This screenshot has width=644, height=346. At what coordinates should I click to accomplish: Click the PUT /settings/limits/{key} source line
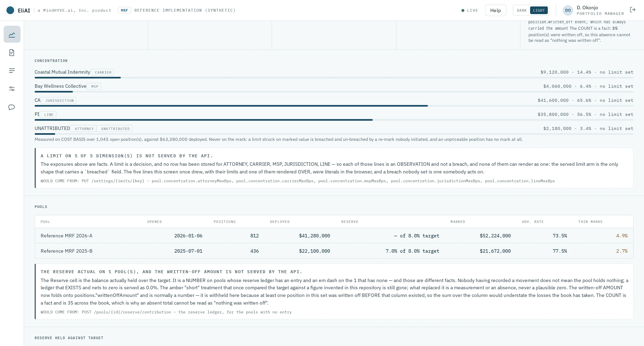pyautogui.click(x=297, y=181)
